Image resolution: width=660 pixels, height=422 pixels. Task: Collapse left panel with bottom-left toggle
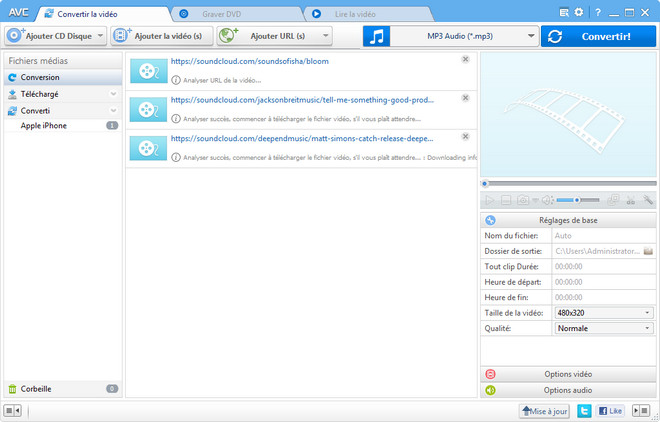pos(13,411)
